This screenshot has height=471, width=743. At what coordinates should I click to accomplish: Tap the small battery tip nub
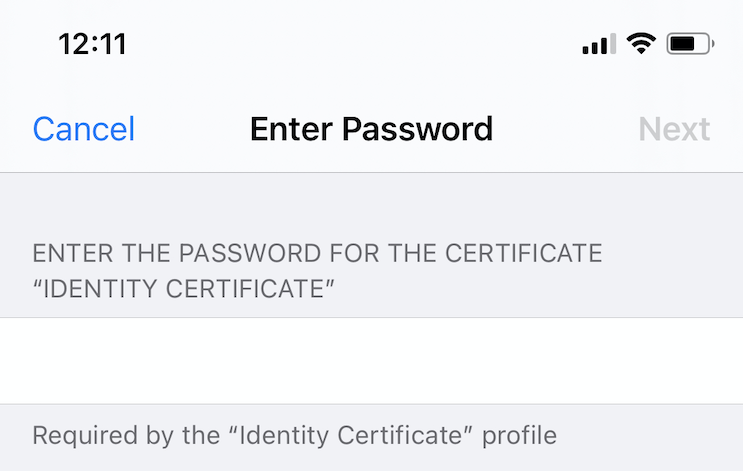coord(713,44)
